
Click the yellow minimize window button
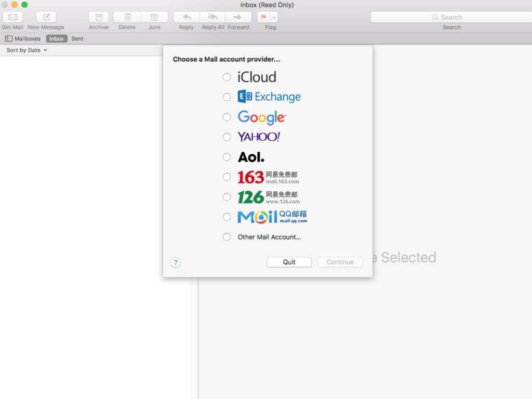point(15,5)
